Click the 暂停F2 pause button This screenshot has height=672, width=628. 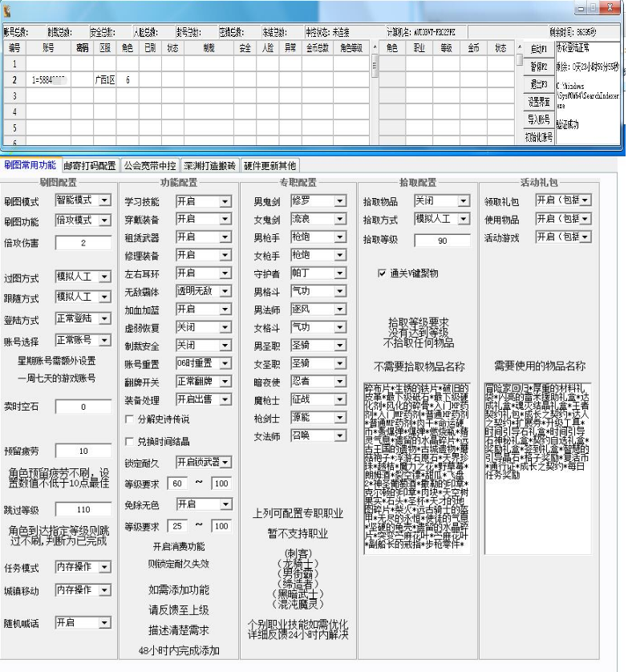point(539,67)
